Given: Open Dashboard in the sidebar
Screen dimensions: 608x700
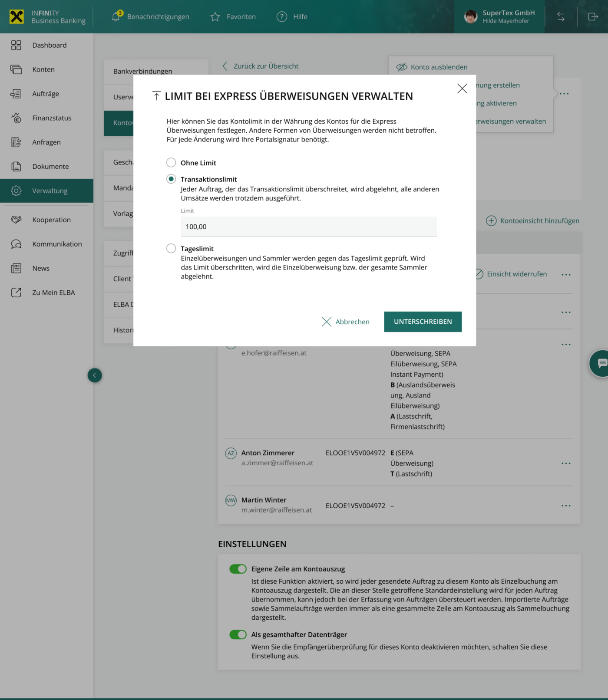Looking at the screenshot, I should 49,45.
